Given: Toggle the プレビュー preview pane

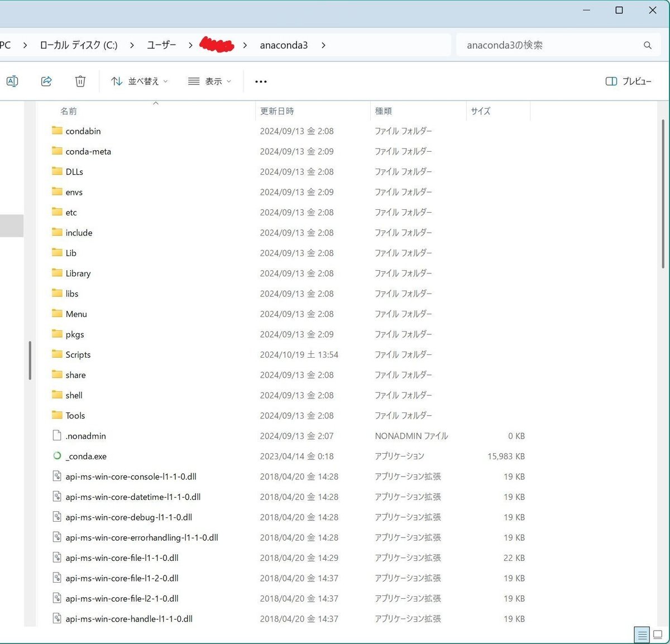Looking at the screenshot, I should [x=628, y=81].
